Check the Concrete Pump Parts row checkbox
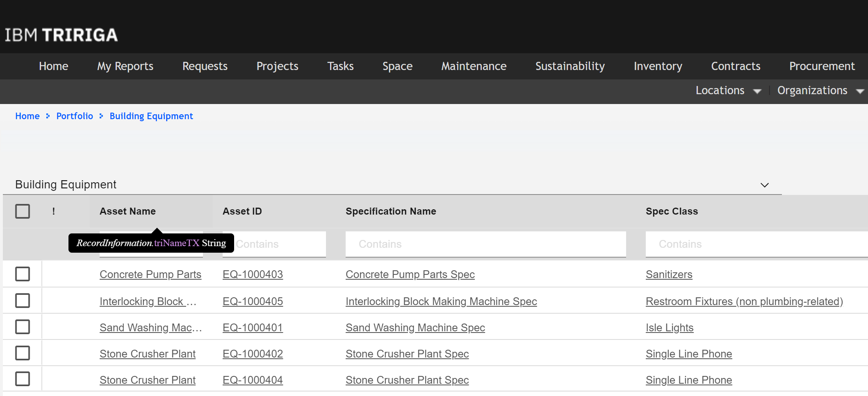This screenshot has width=868, height=396. coord(23,274)
